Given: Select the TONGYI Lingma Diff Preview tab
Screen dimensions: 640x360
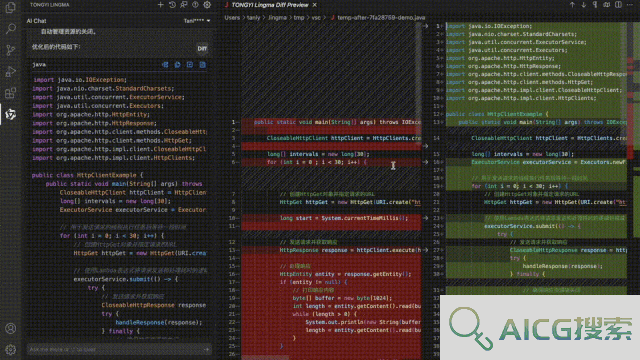Looking at the screenshot, I should click(270, 5).
